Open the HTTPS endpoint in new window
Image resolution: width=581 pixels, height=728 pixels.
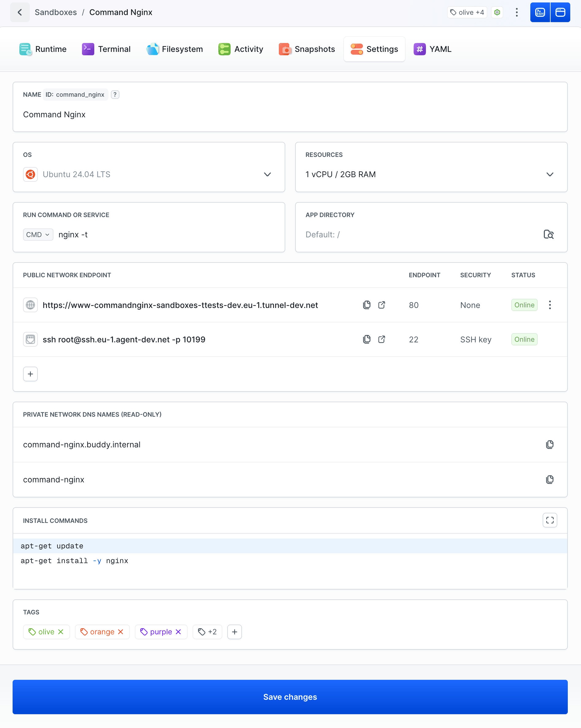click(x=381, y=305)
